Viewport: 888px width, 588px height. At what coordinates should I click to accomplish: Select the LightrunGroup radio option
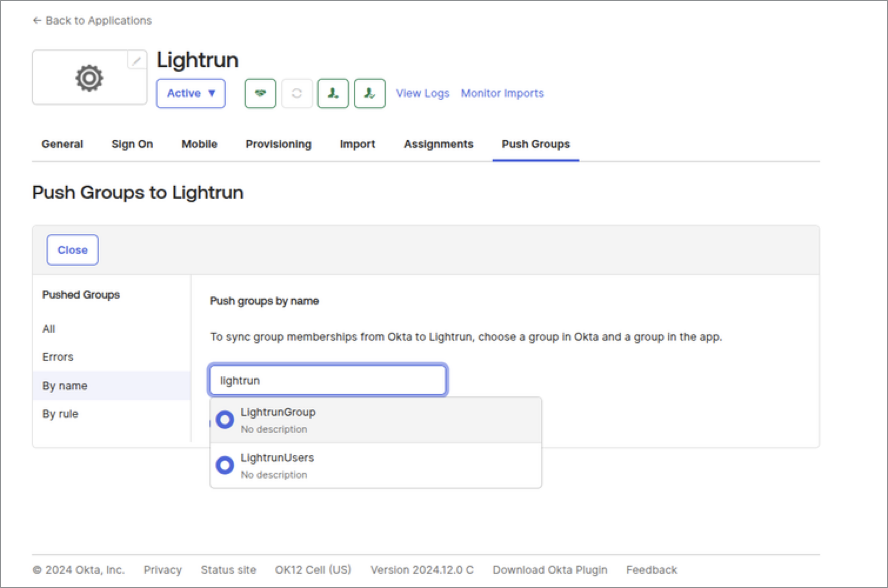[x=225, y=420]
